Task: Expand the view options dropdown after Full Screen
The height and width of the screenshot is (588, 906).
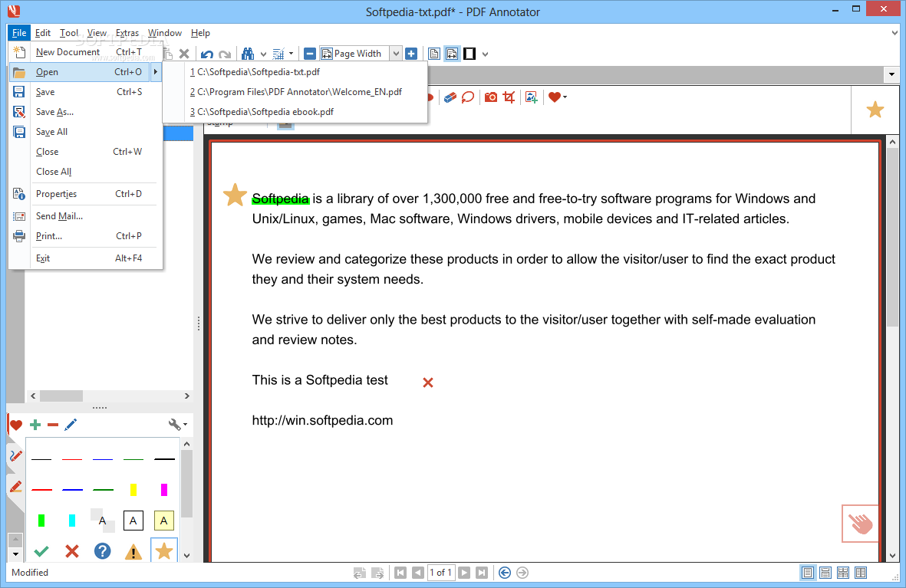Action: pyautogui.click(x=486, y=54)
